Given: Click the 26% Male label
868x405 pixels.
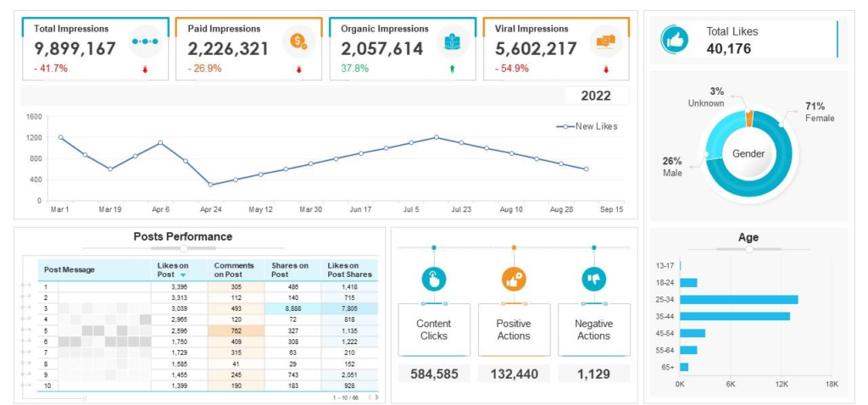Looking at the screenshot, I should click(x=672, y=167).
